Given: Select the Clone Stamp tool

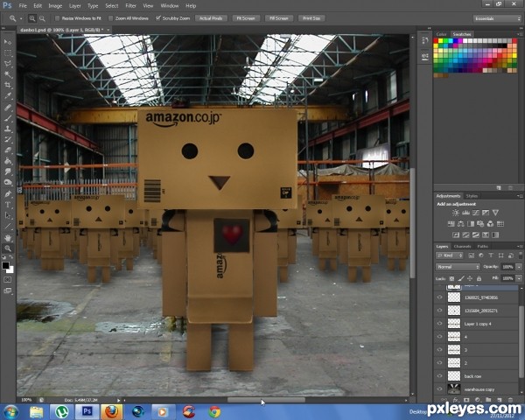Looking at the screenshot, I should coord(7,129).
